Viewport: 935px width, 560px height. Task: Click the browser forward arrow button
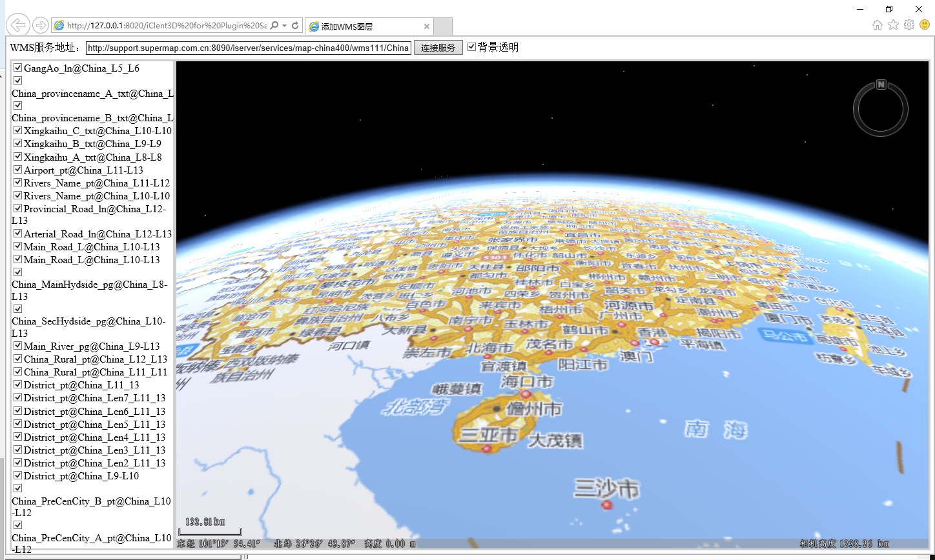41,25
